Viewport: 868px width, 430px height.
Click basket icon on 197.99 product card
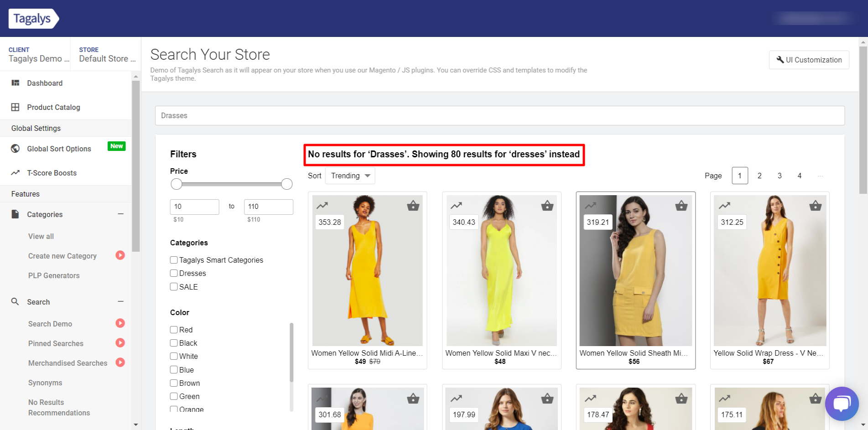pos(547,399)
